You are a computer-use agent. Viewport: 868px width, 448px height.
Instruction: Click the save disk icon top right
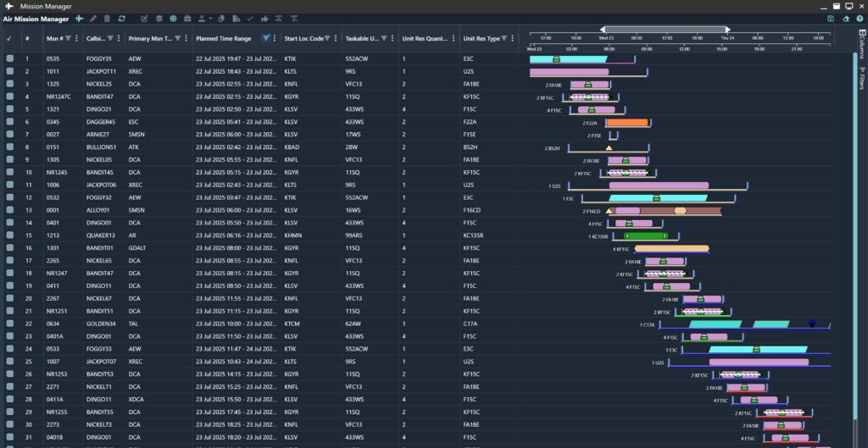[831, 19]
